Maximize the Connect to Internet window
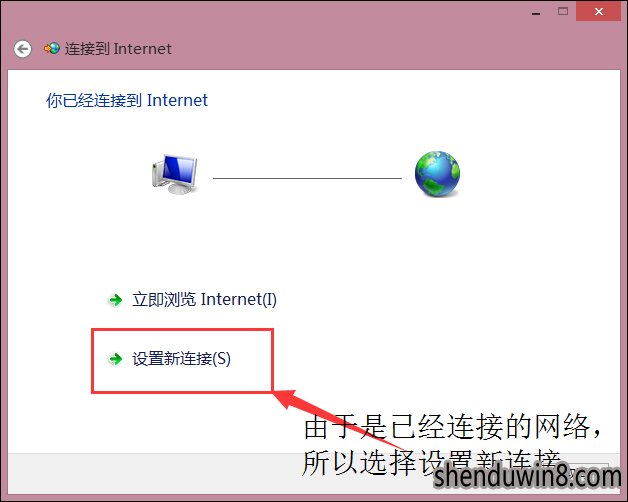628x502 pixels. point(563,11)
